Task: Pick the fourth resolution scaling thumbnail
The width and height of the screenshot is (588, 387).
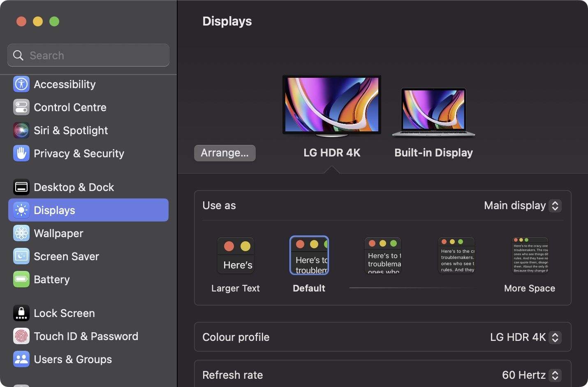Action: [456, 256]
